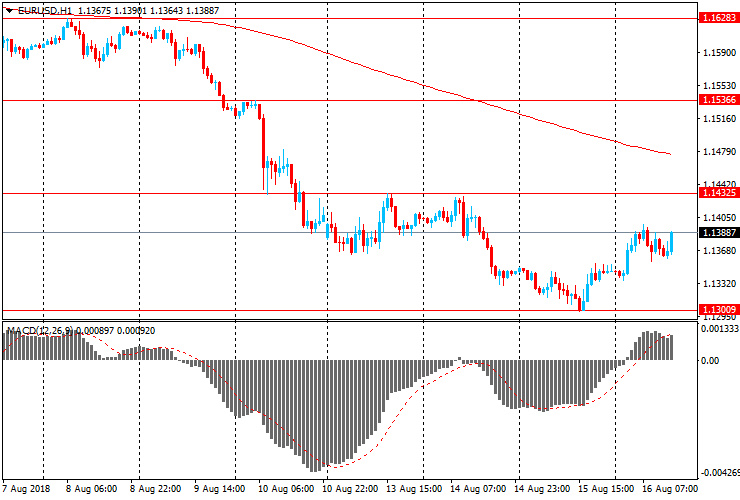Click the triangle arrow beside EURUSD,H1
The height and width of the screenshot is (500, 740).
tap(9, 10)
